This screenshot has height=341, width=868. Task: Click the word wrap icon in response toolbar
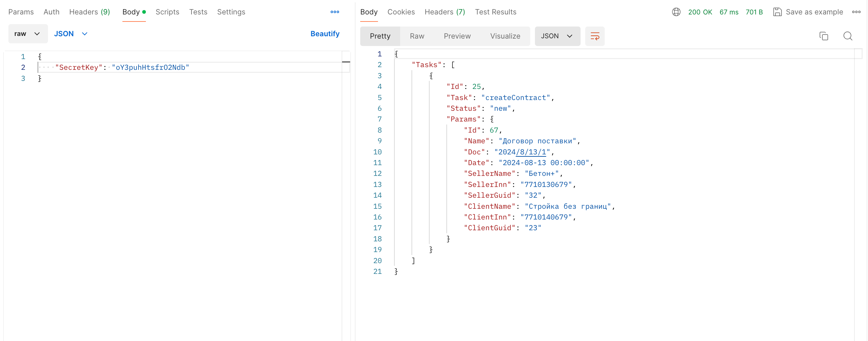tap(594, 36)
